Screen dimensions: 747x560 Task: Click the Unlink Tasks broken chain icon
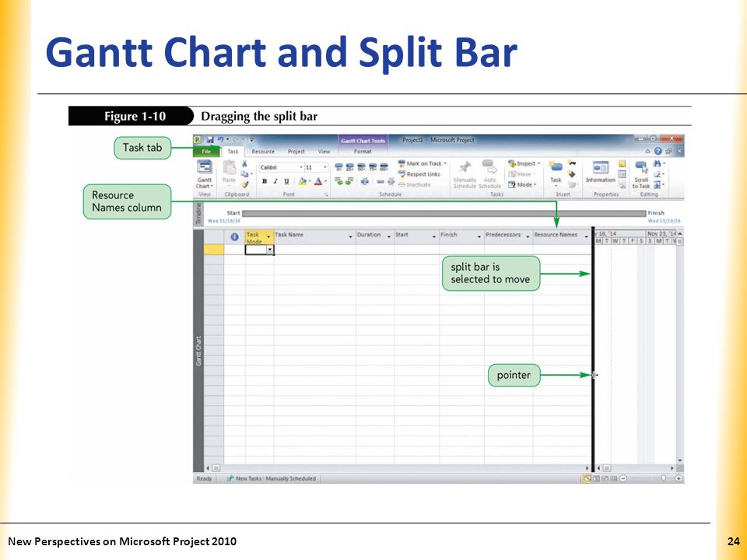pyautogui.click(x=391, y=181)
